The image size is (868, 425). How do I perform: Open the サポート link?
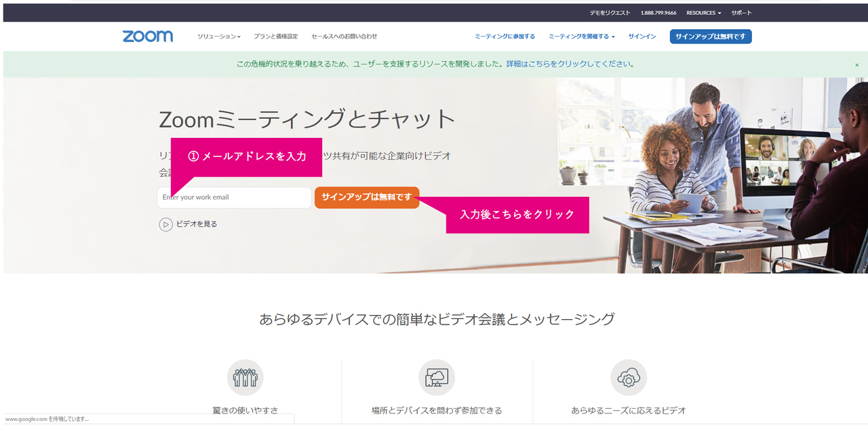click(741, 13)
